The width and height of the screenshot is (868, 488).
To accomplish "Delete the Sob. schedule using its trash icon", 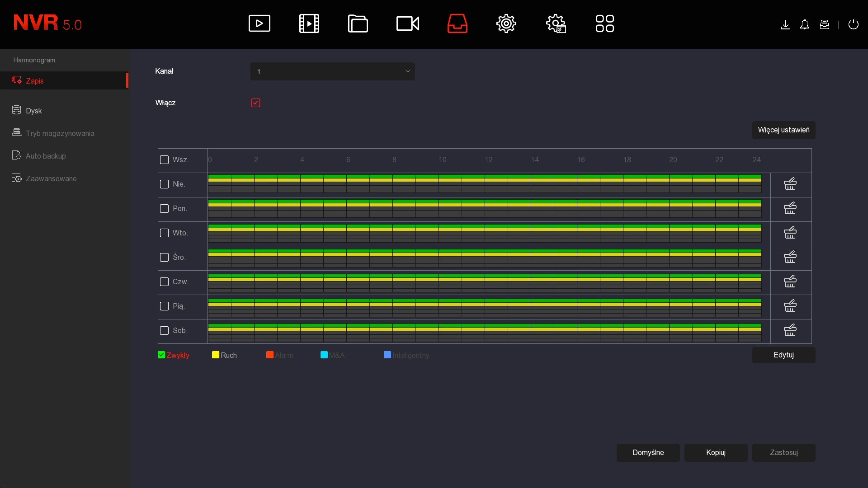I will tap(790, 330).
